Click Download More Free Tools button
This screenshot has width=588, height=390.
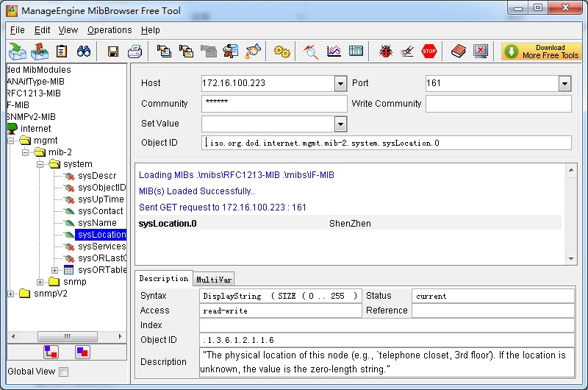click(541, 52)
